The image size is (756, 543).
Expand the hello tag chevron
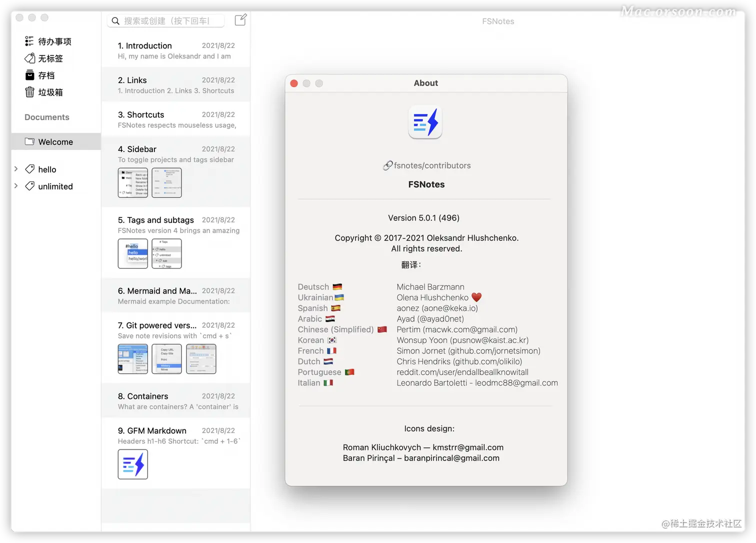16,169
